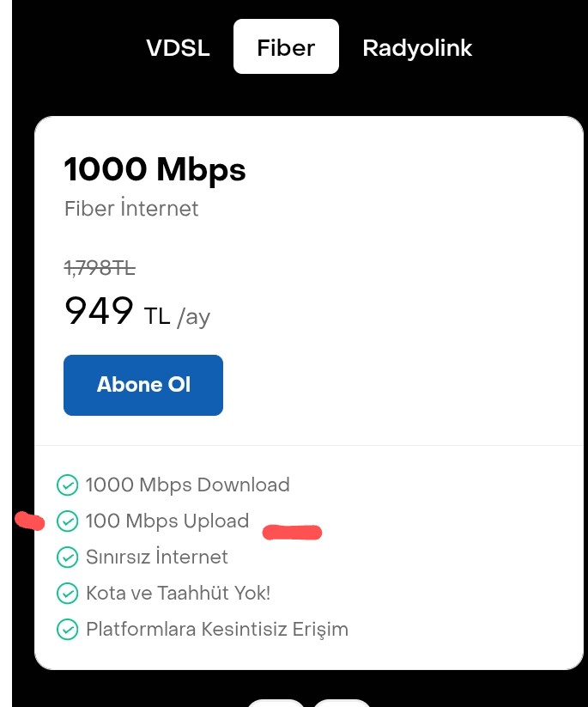
Task: Click the 100 Mbps Upload feature text
Action: coord(167,521)
